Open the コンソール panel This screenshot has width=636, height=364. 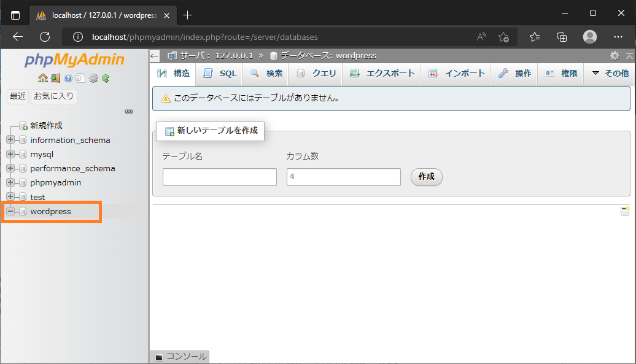point(180,357)
